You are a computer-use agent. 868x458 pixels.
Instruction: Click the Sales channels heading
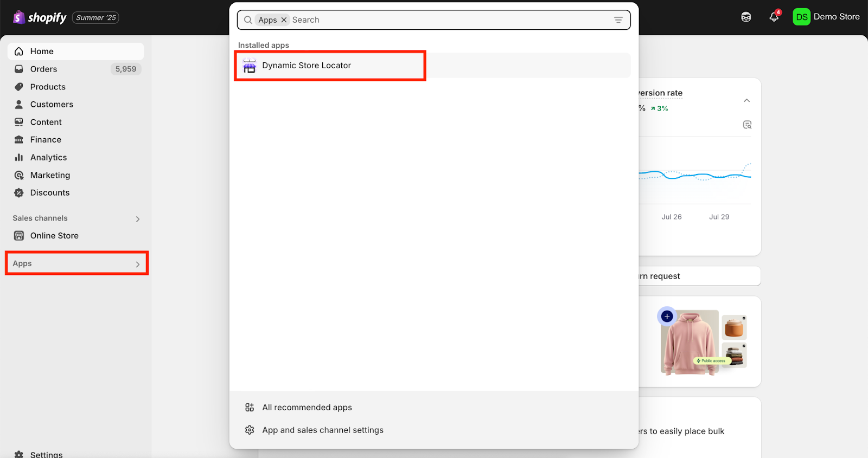[x=40, y=218]
